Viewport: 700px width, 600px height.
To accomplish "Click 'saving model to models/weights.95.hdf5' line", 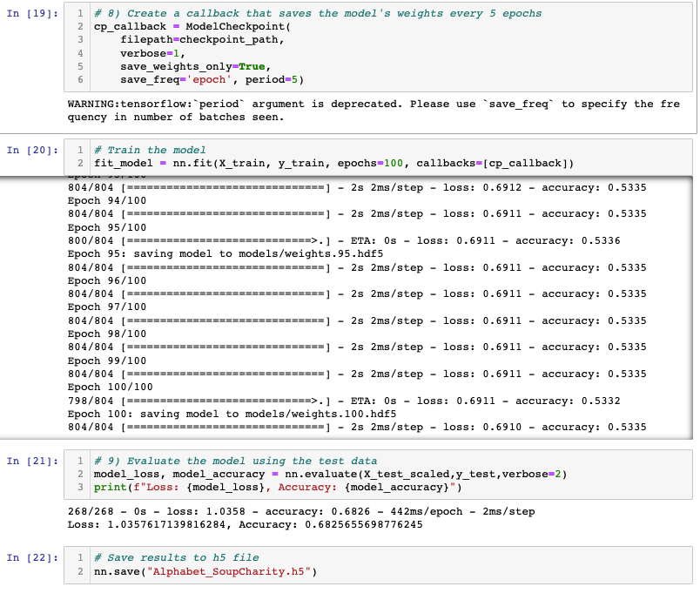I will [x=225, y=253].
